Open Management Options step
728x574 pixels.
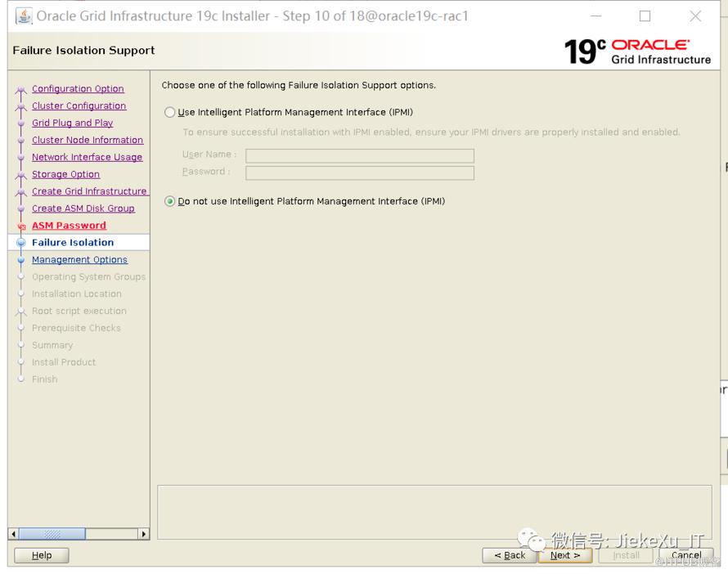(x=79, y=260)
